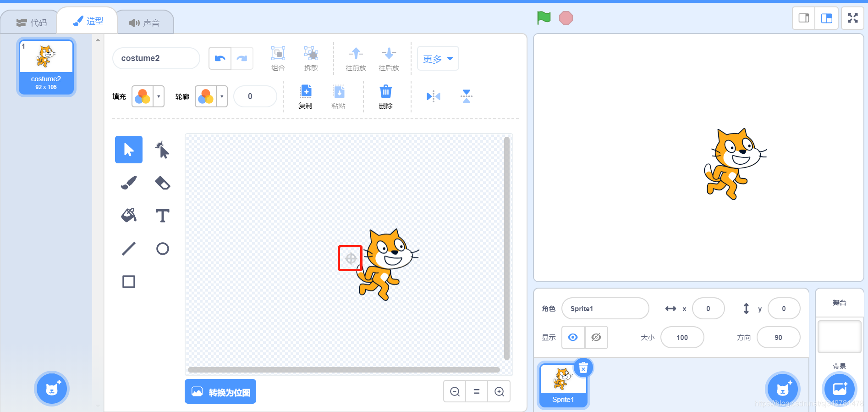Click the x position field
This screenshot has height=412, width=868.
tap(709, 308)
